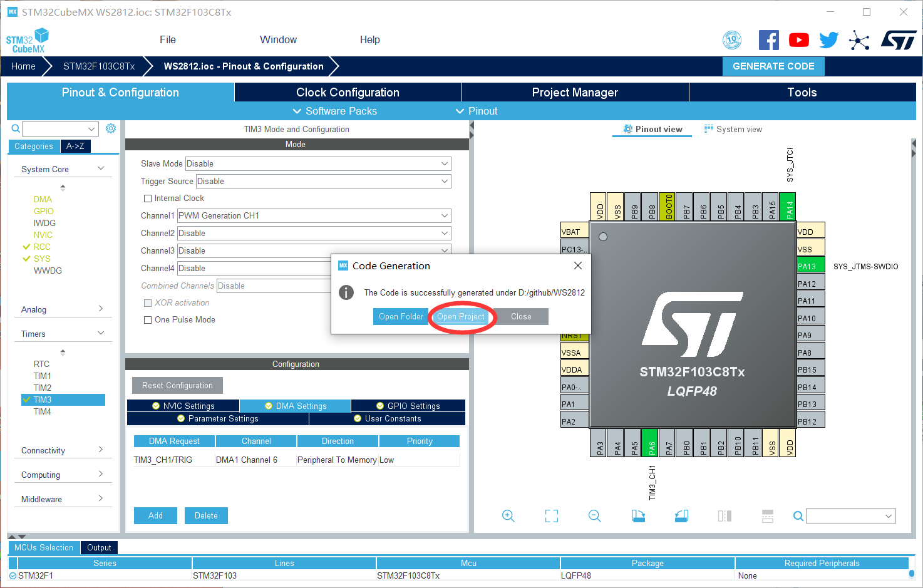This screenshot has height=588, width=923.
Task: Switch to Clock Configuration tab
Action: 348,92
